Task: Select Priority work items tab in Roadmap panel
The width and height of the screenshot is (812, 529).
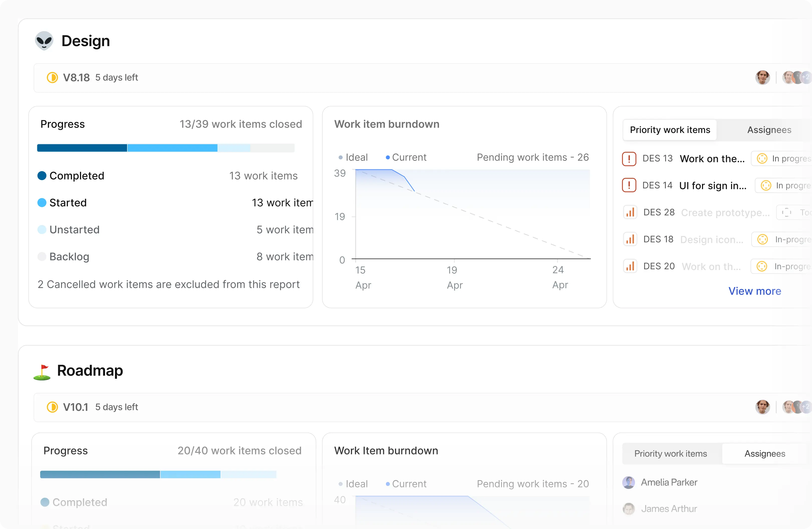Action: (x=670, y=454)
